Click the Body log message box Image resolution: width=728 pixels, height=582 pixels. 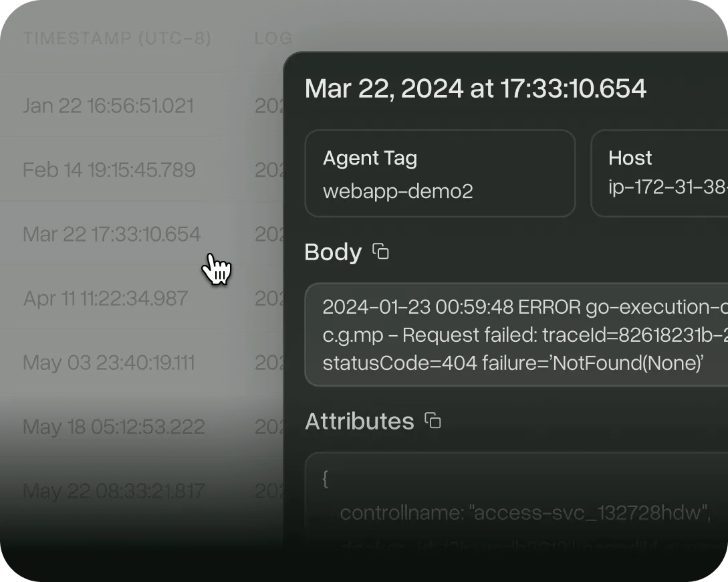click(516, 335)
